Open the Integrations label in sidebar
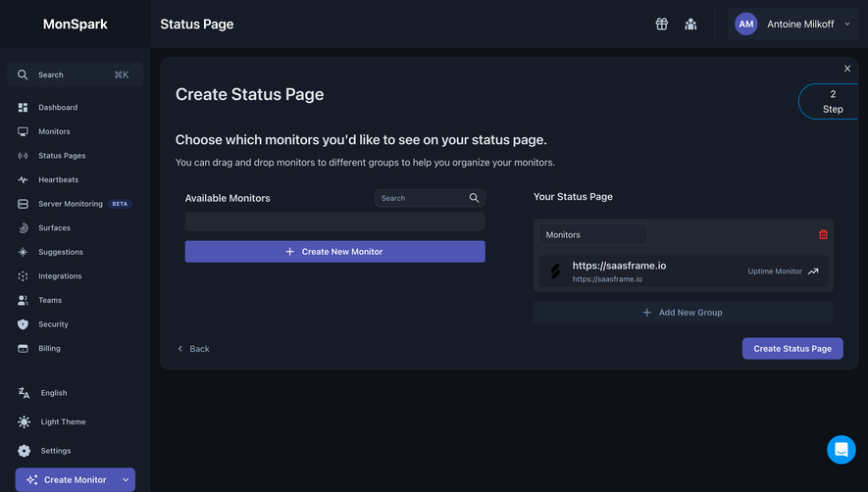The image size is (868, 492). point(60,276)
